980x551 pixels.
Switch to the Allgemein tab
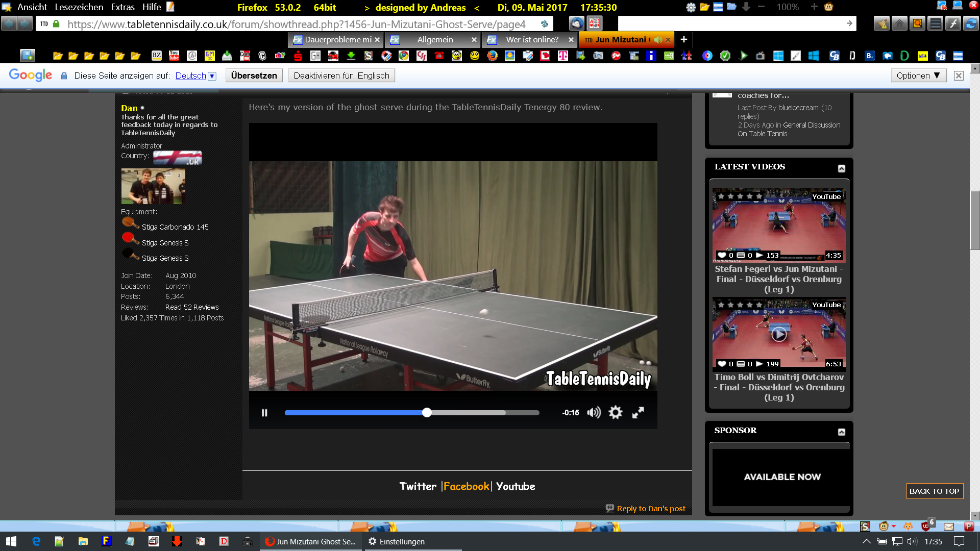pyautogui.click(x=435, y=39)
